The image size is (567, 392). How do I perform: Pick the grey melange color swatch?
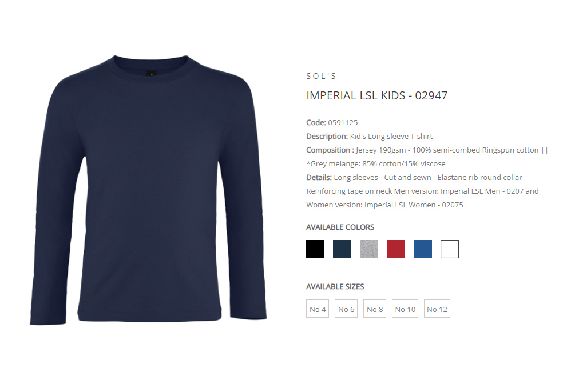[x=369, y=249]
